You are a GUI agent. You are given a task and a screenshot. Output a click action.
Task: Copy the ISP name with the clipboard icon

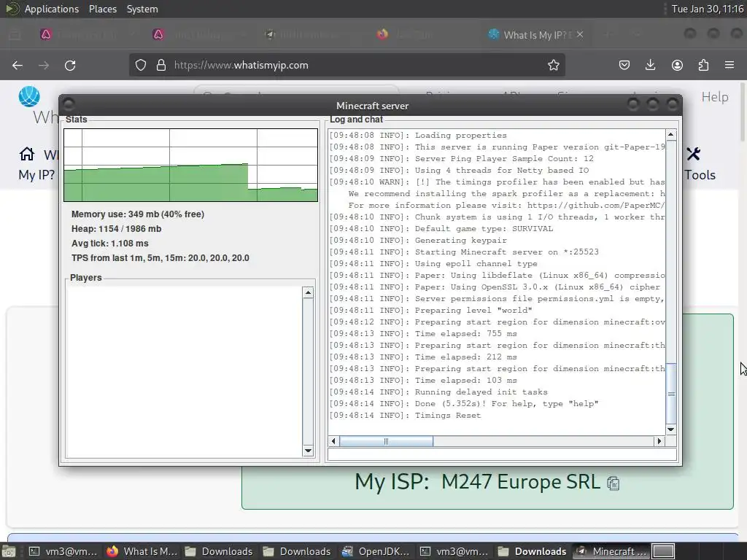pos(613,483)
